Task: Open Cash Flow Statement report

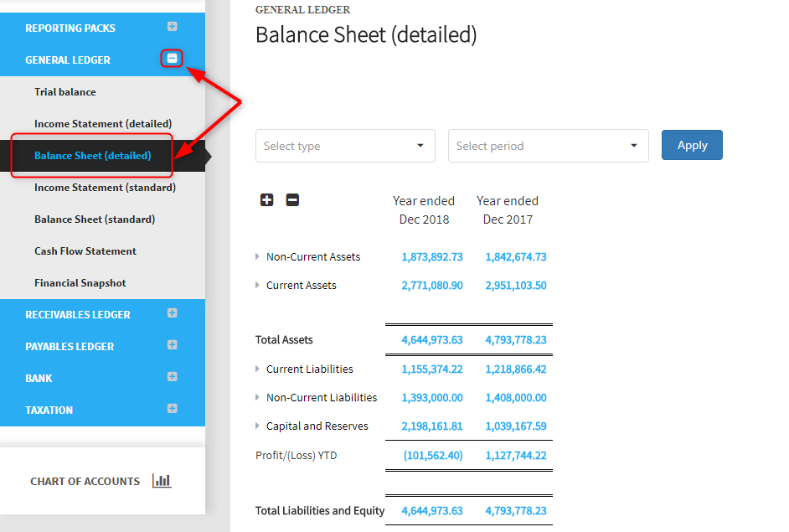Action: coord(85,251)
